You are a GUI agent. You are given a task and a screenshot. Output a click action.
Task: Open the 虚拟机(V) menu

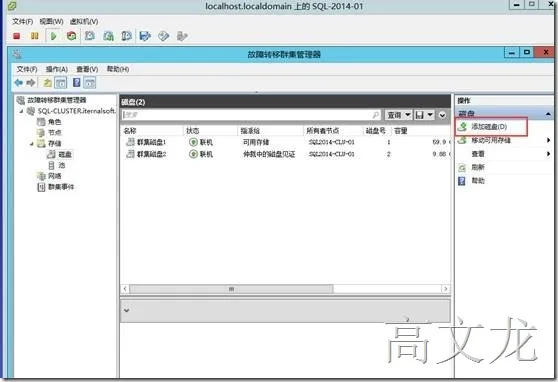pos(84,21)
